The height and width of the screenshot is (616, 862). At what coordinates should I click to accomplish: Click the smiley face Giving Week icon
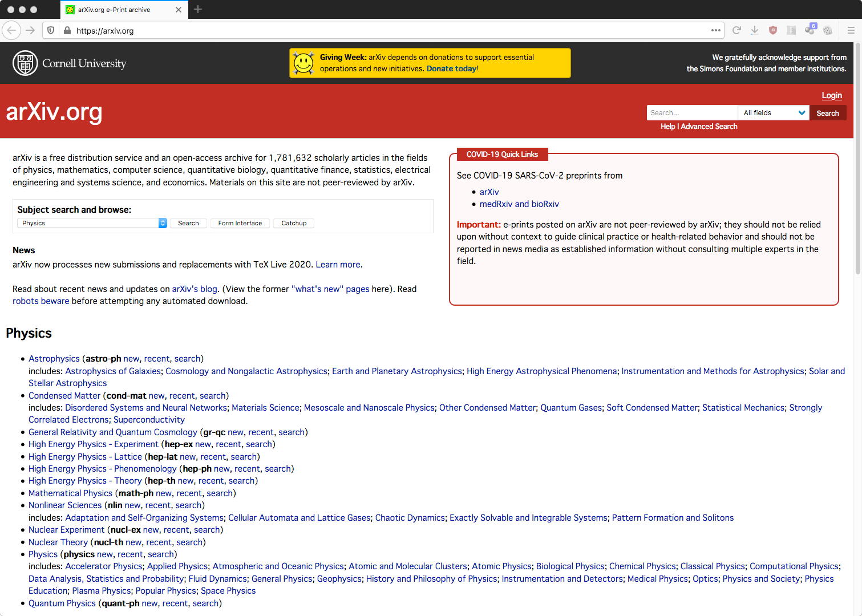click(303, 63)
